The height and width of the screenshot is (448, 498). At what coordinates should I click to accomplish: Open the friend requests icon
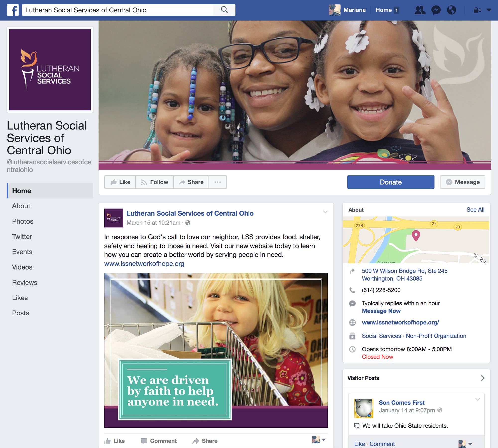coord(420,10)
